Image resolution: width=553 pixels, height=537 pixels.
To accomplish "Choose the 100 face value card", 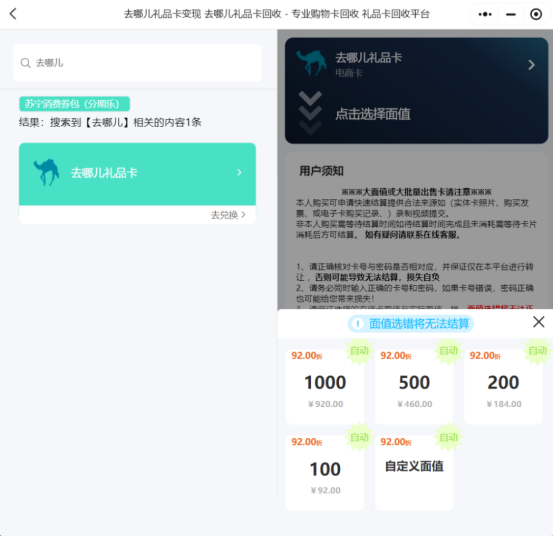I will 325,473.
